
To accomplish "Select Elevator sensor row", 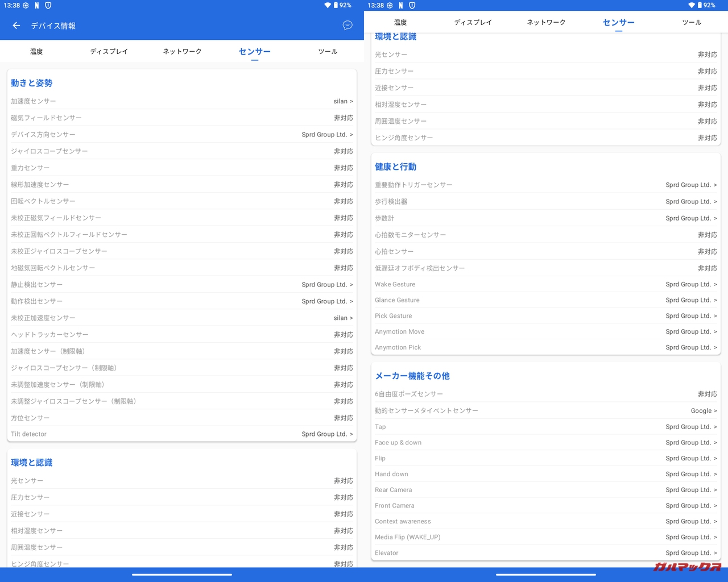I will [546, 553].
